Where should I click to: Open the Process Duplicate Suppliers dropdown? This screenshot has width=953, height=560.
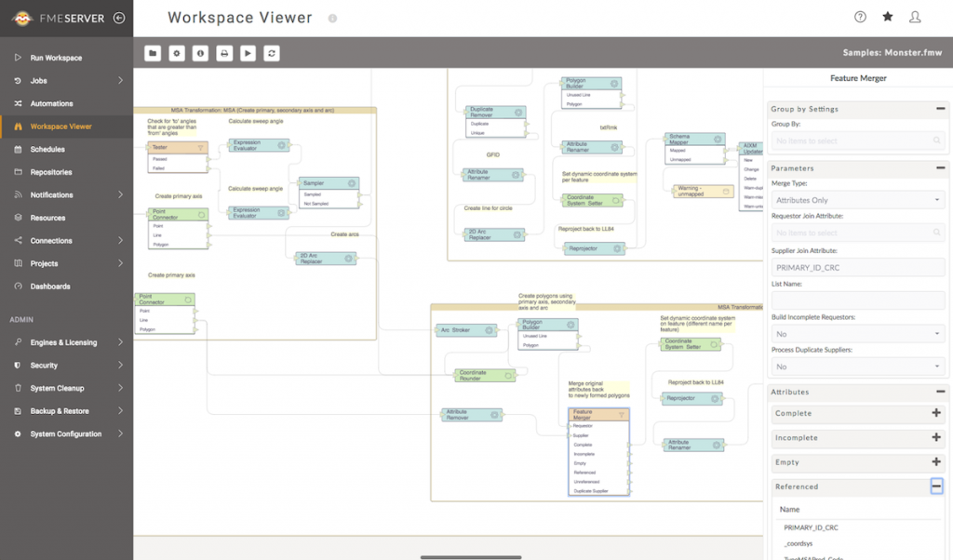pos(857,367)
